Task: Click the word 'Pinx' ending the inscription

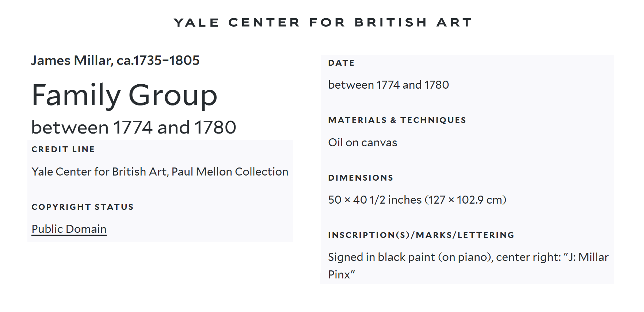Action: 339,274
